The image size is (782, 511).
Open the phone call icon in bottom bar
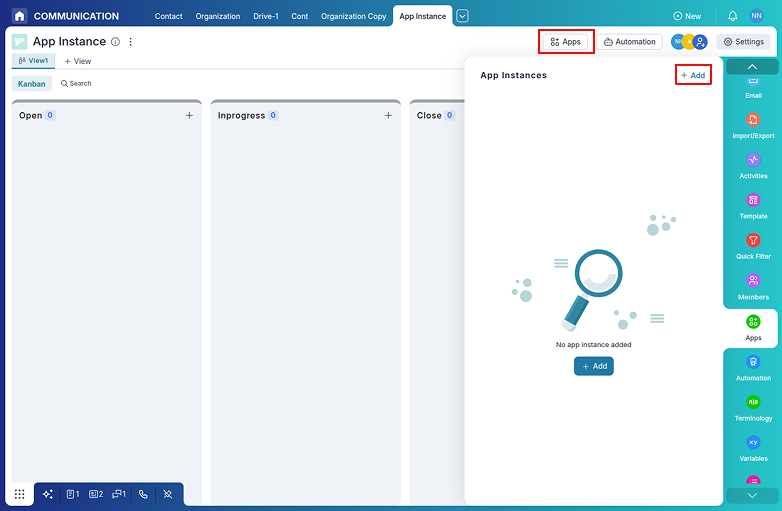click(x=143, y=494)
